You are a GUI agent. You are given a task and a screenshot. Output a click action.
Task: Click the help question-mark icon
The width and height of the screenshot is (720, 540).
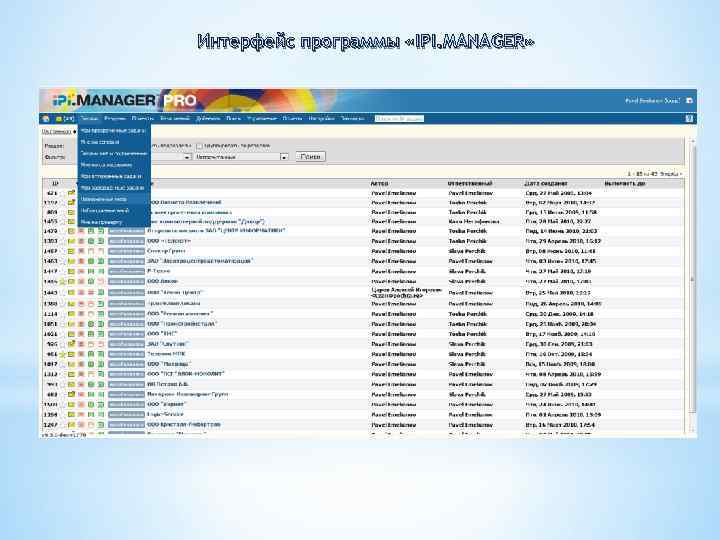[689, 118]
